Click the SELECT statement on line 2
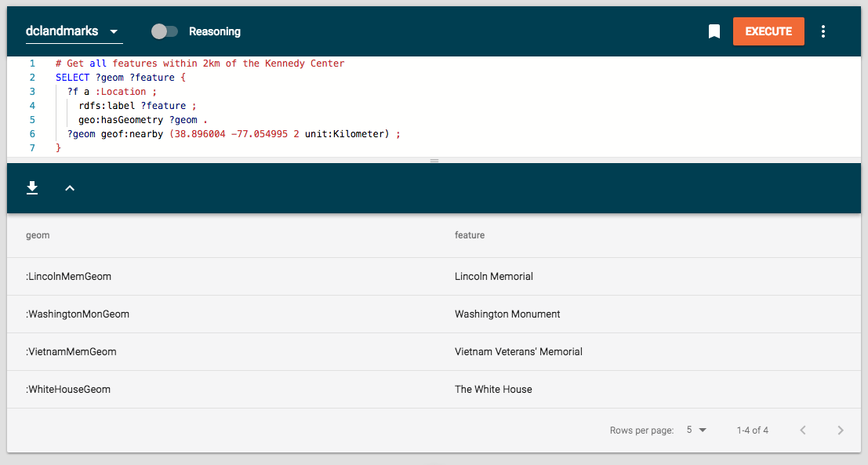 point(72,78)
